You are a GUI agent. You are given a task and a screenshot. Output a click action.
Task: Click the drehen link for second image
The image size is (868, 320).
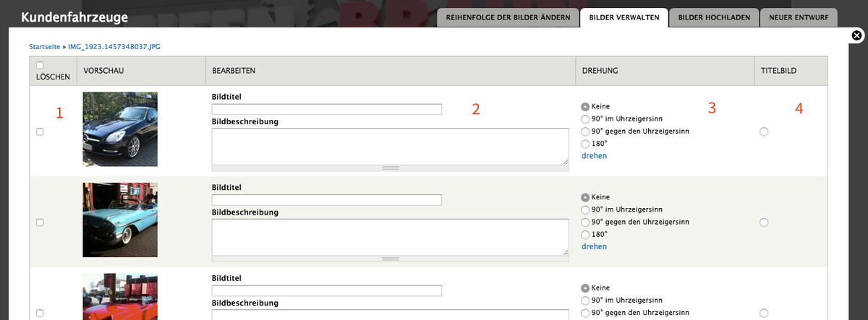pyautogui.click(x=594, y=246)
